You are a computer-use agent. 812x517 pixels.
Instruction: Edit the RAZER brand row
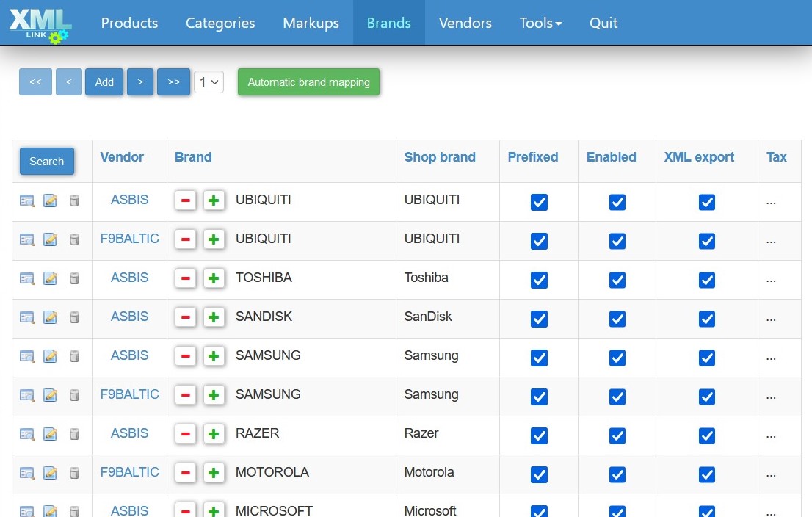pyautogui.click(x=50, y=434)
